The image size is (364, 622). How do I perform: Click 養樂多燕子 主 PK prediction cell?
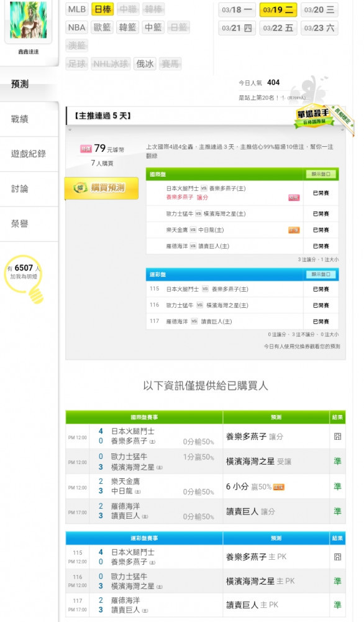coord(276,557)
